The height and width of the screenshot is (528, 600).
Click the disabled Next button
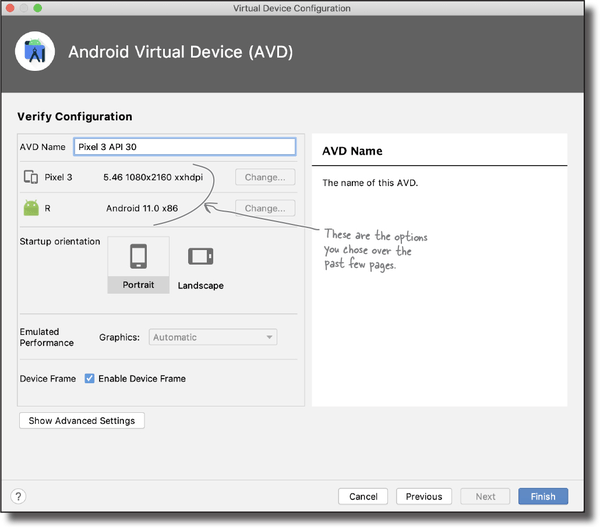[485, 497]
